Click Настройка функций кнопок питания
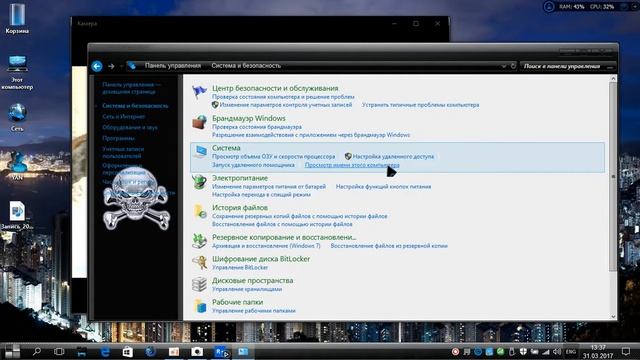The image size is (640, 360). pyautogui.click(x=383, y=187)
